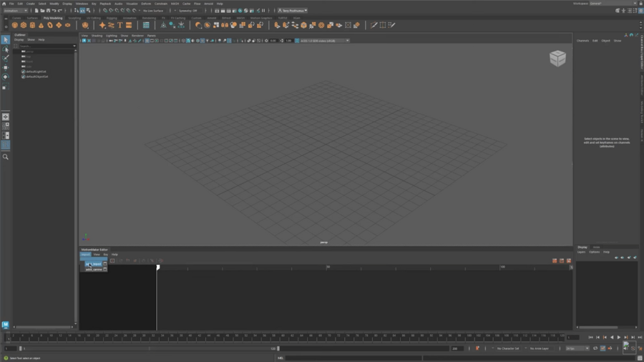
Task: Choose the Paint selection tool
Action: [x=6, y=59]
